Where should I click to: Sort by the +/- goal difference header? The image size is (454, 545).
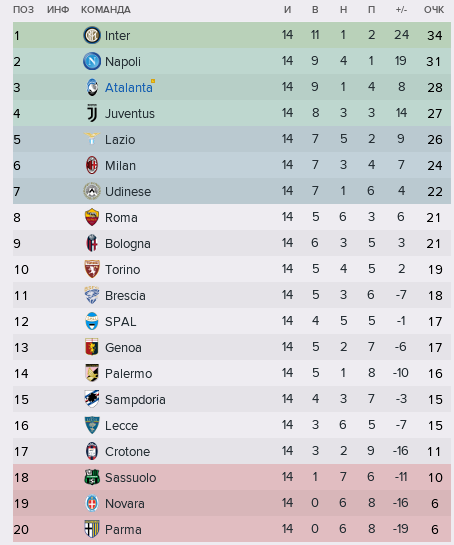coord(401,10)
